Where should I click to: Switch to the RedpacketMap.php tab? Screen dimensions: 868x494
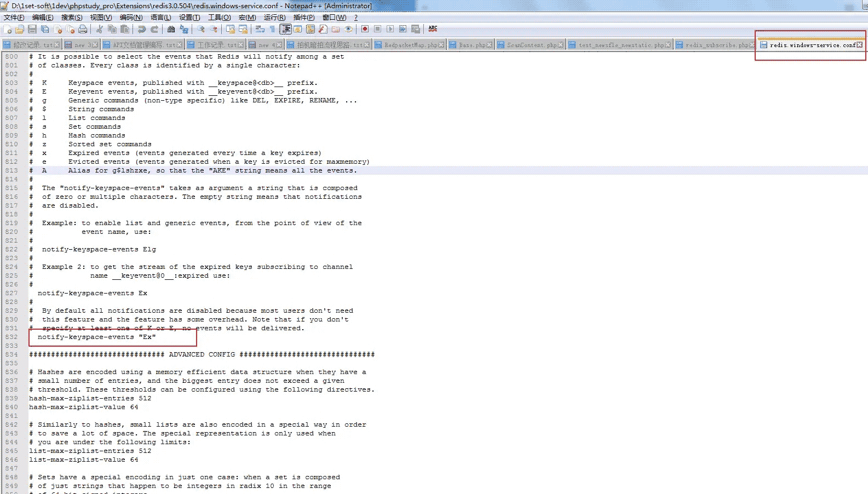click(410, 45)
